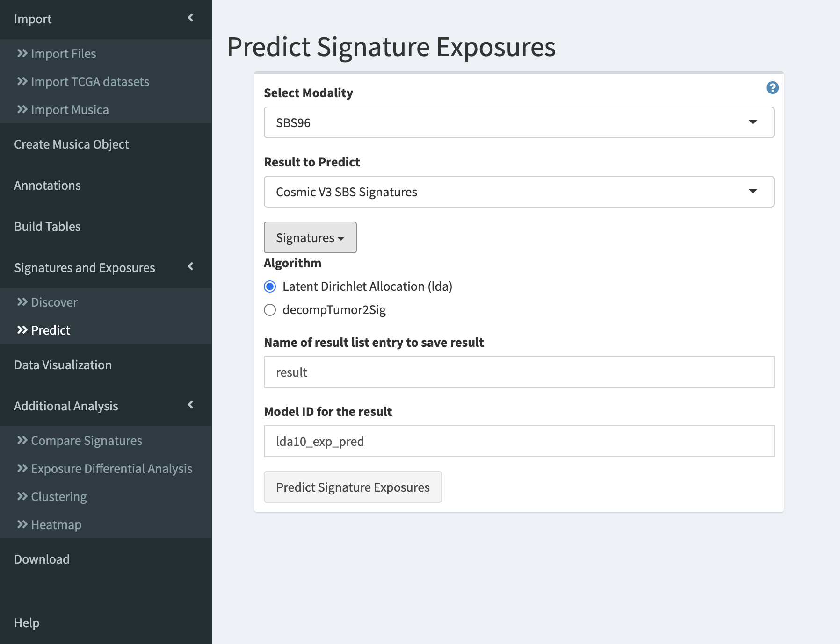Choose the decompTumor2Sig algorithm option
Screen dimensions: 840x644
pyautogui.click(x=270, y=310)
